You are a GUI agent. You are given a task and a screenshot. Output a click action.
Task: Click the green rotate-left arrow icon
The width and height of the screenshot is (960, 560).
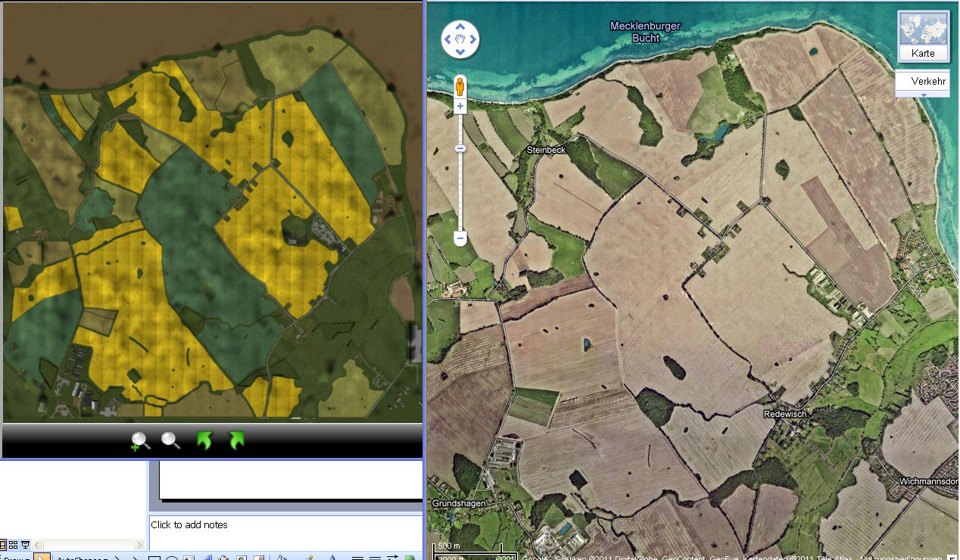[204, 440]
